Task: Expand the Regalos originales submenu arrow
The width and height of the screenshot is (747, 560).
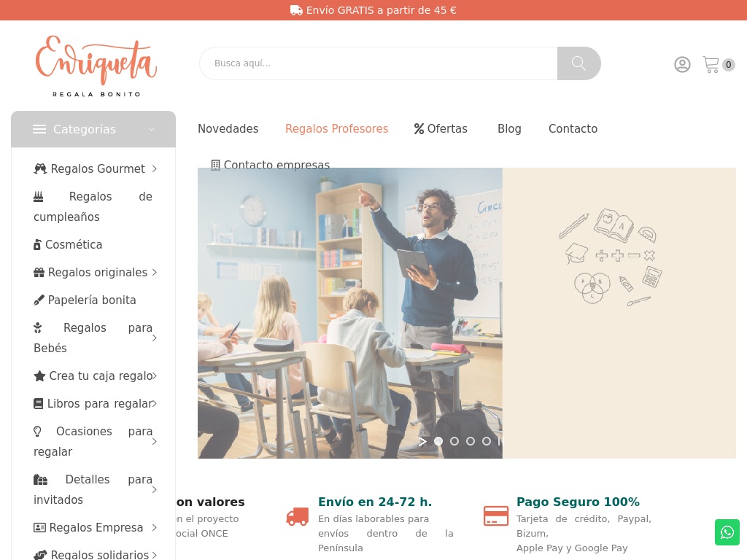Action: pos(155,273)
